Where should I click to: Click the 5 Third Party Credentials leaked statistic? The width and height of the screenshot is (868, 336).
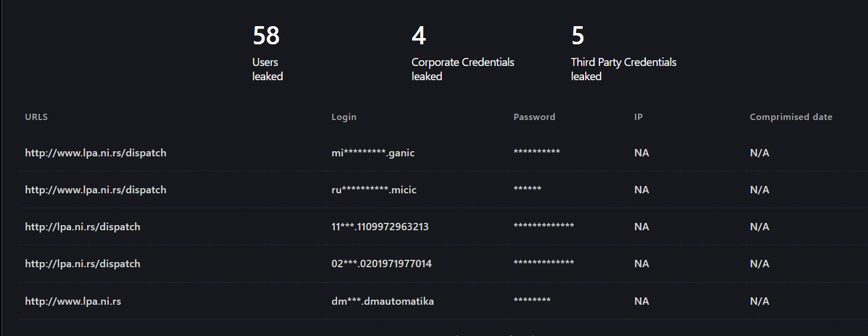click(x=624, y=53)
